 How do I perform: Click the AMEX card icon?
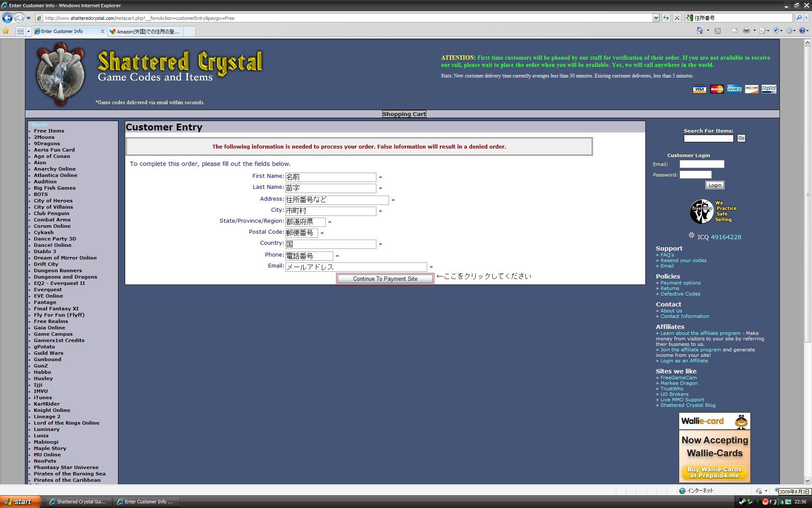click(x=734, y=89)
